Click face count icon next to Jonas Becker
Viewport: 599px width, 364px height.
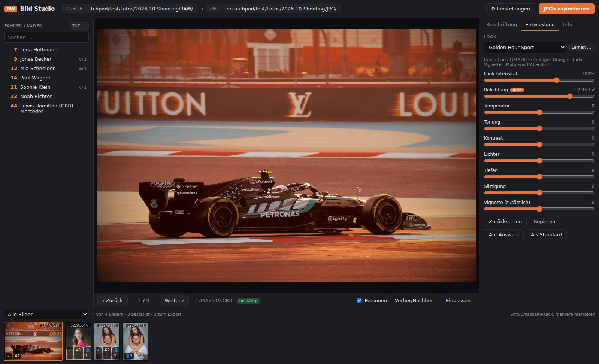click(x=83, y=59)
